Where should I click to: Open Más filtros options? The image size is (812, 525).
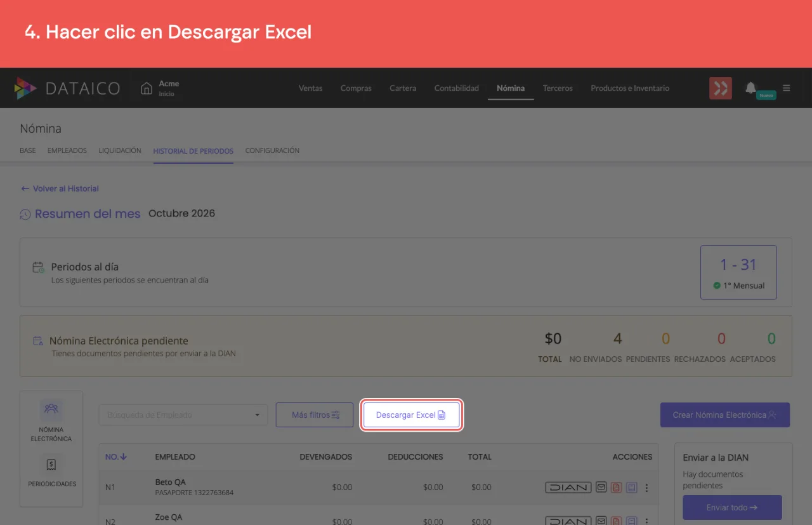tap(315, 415)
